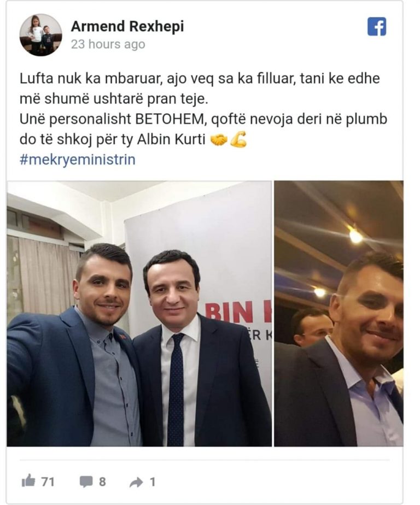Click the Facebook logo icon

click(x=376, y=26)
